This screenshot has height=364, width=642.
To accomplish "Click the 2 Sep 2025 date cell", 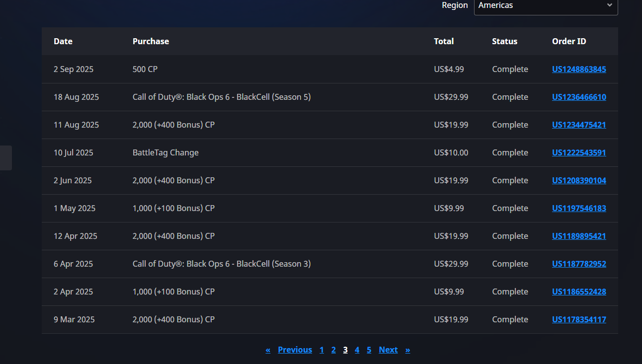I will 74,69.
